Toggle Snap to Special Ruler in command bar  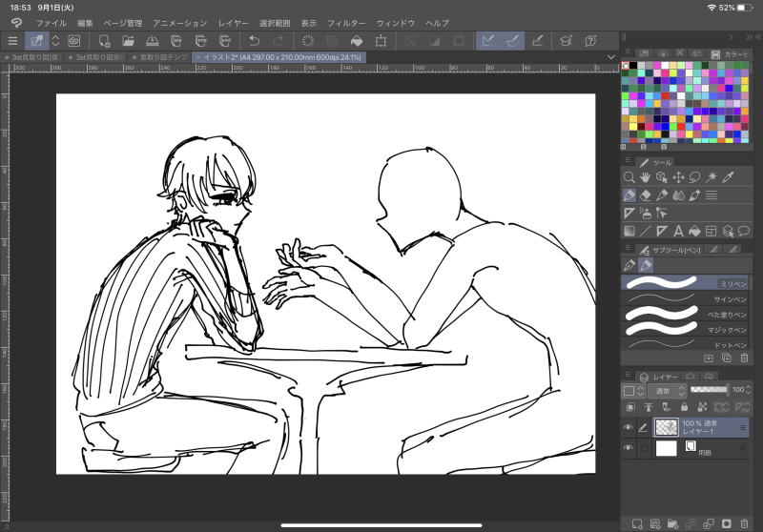point(512,41)
